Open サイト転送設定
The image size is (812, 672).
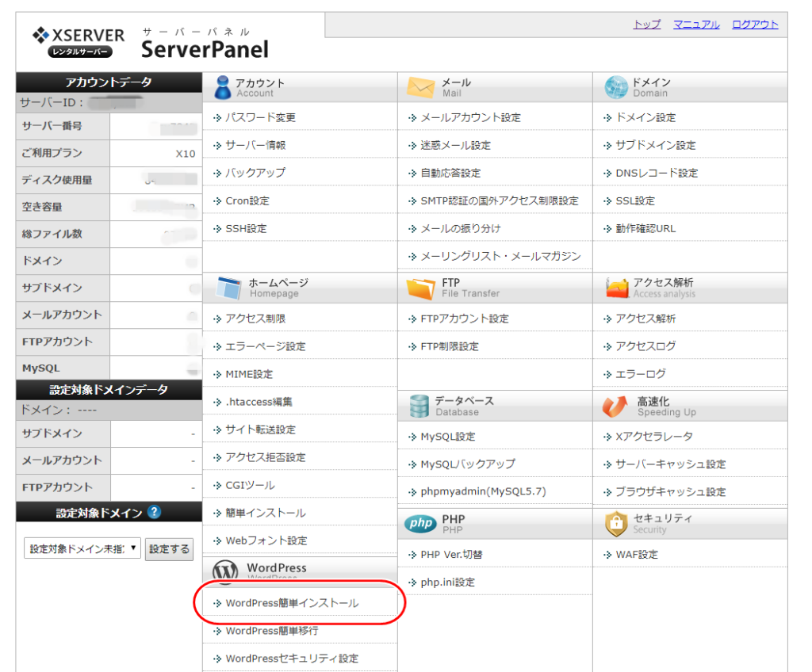click(260, 430)
